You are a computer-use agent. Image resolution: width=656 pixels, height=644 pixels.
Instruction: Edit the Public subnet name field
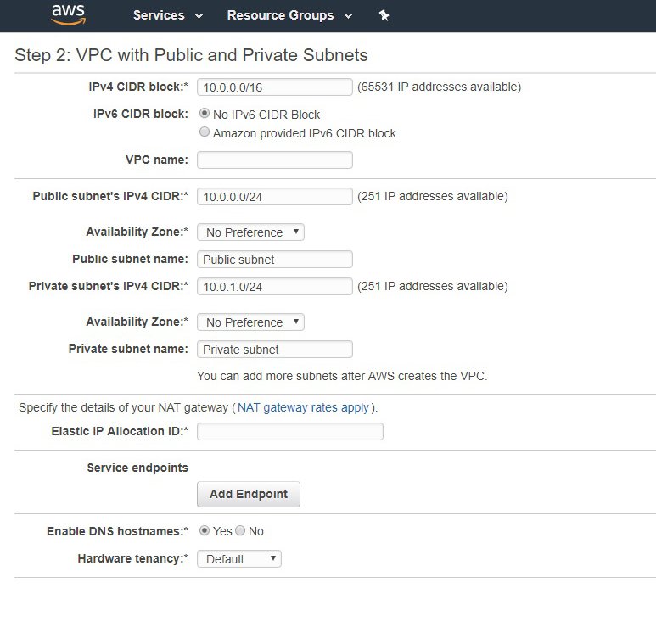274,259
